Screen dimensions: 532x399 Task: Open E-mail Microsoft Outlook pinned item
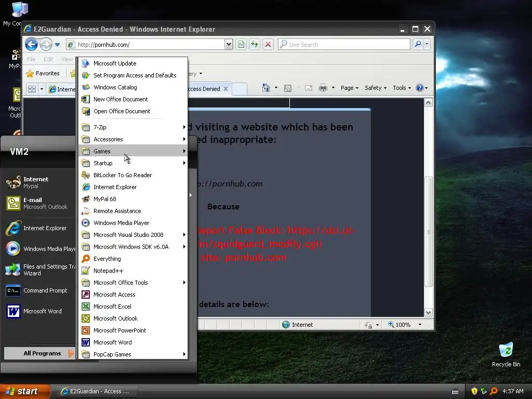coord(40,203)
